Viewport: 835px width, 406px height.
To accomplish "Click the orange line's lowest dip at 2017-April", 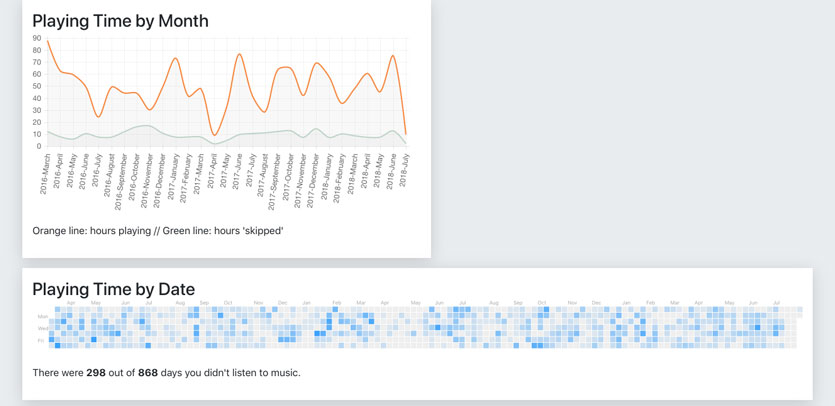I will (x=214, y=135).
